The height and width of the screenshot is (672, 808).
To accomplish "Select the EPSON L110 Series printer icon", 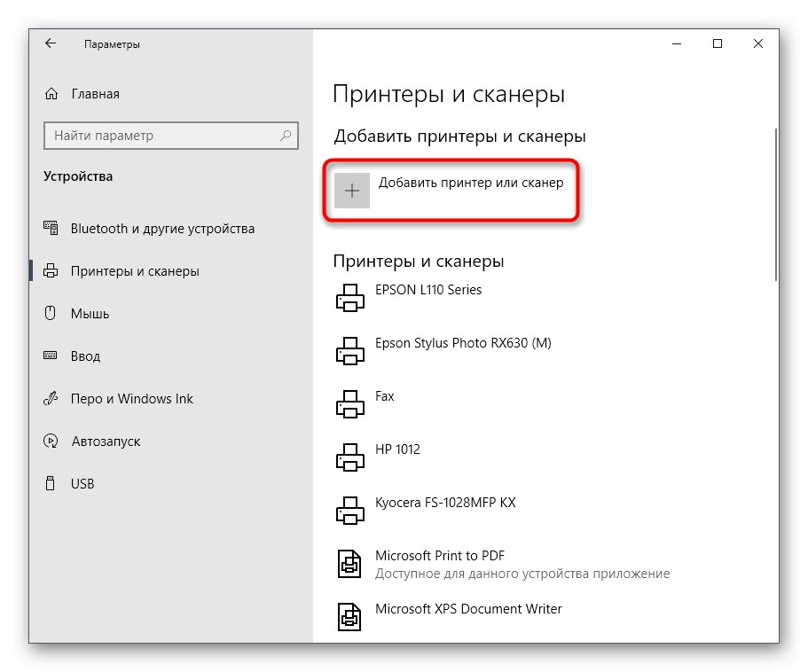I will click(x=349, y=297).
